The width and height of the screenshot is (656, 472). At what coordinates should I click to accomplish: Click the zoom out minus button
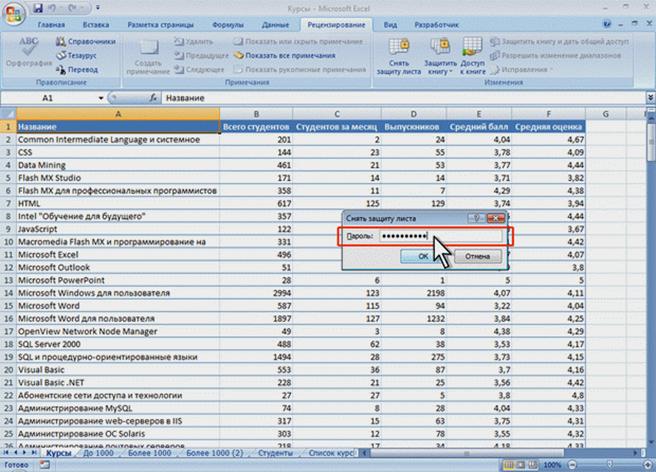[573, 465]
